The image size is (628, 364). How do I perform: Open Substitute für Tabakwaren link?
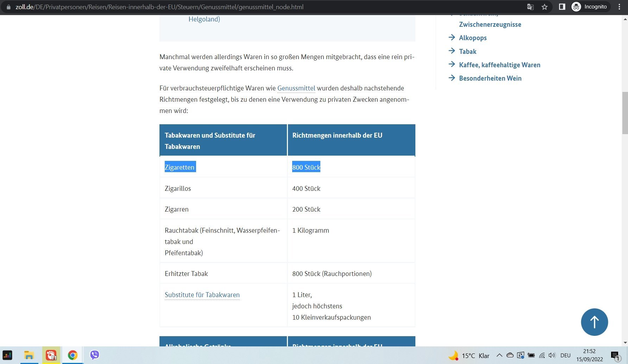(202, 295)
